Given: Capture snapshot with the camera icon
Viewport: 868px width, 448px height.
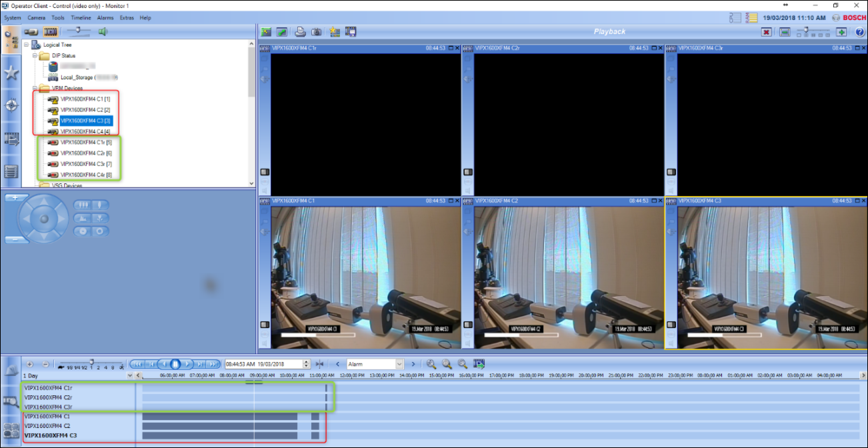Looking at the screenshot, I should coord(317,31).
